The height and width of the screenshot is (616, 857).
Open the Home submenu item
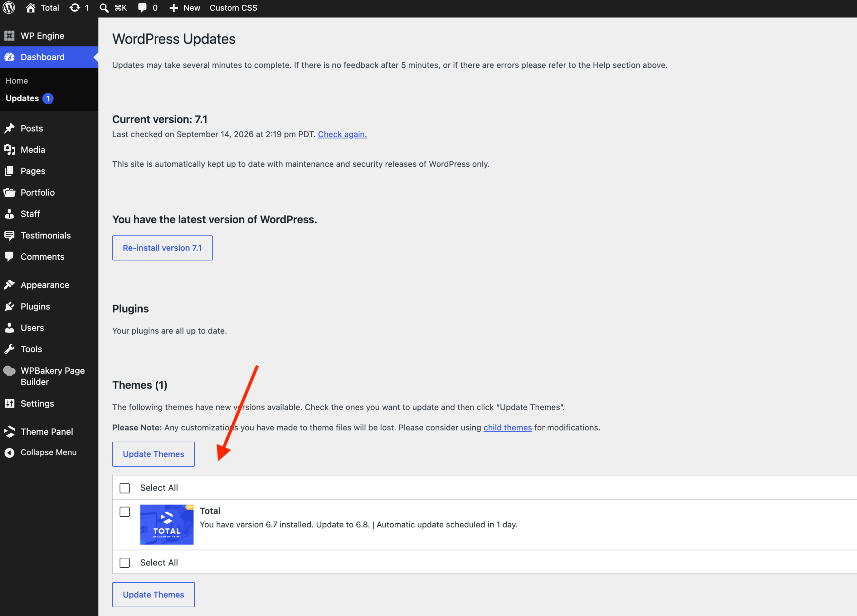pyautogui.click(x=17, y=81)
